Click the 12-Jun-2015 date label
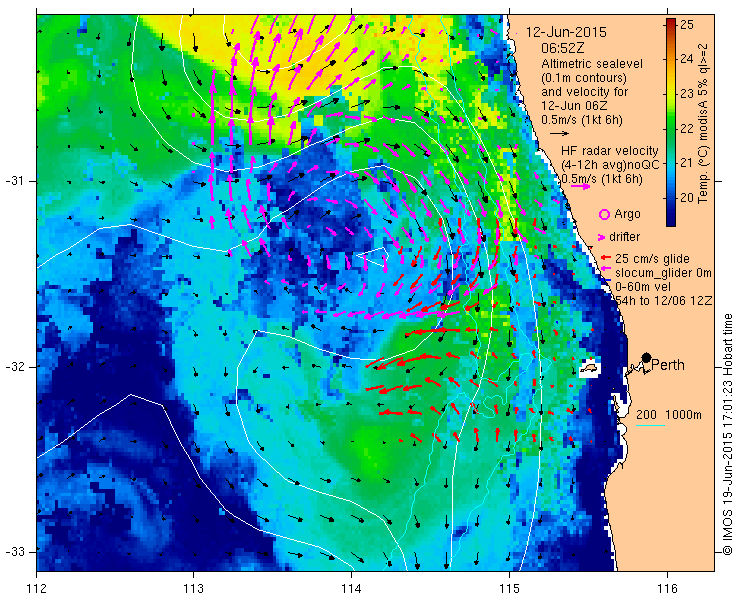 point(566,33)
